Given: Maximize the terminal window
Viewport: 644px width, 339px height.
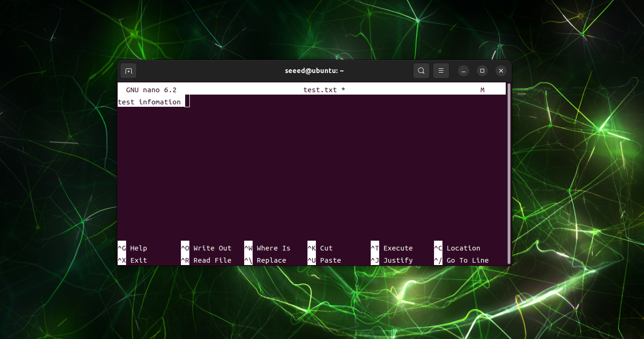Looking at the screenshot, I should [x=482, y=71].
